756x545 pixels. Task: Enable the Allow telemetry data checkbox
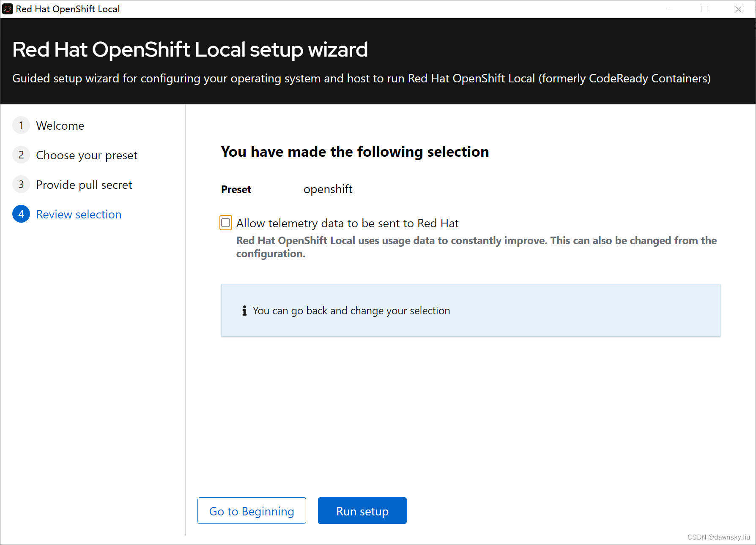(226, 223)
